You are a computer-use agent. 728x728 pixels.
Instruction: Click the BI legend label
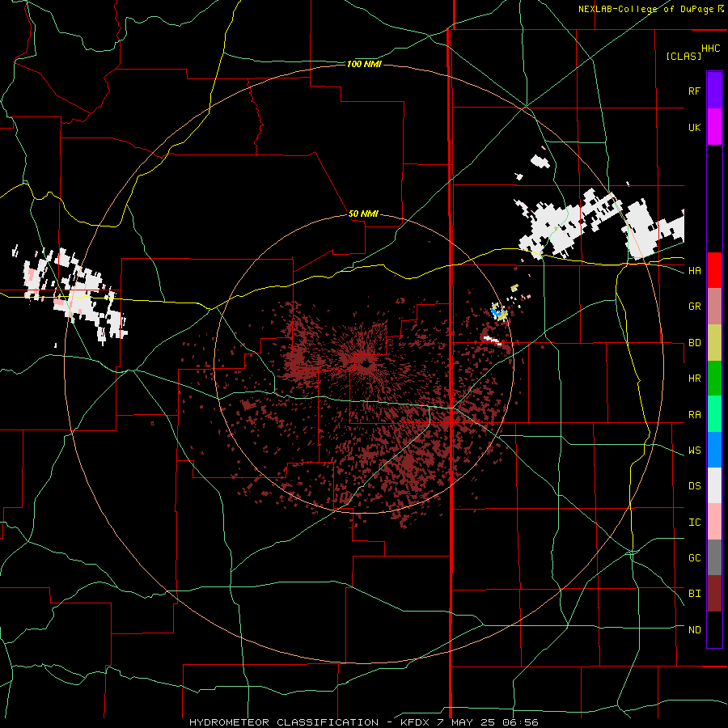tap(694, 594)
